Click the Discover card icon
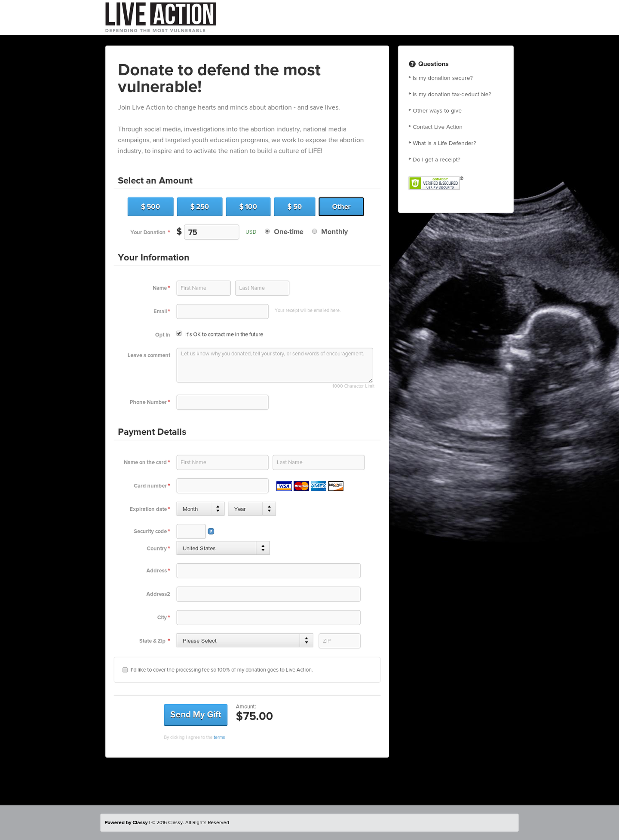The height and width of the screenshot is (840, 619). click(336, 486)
